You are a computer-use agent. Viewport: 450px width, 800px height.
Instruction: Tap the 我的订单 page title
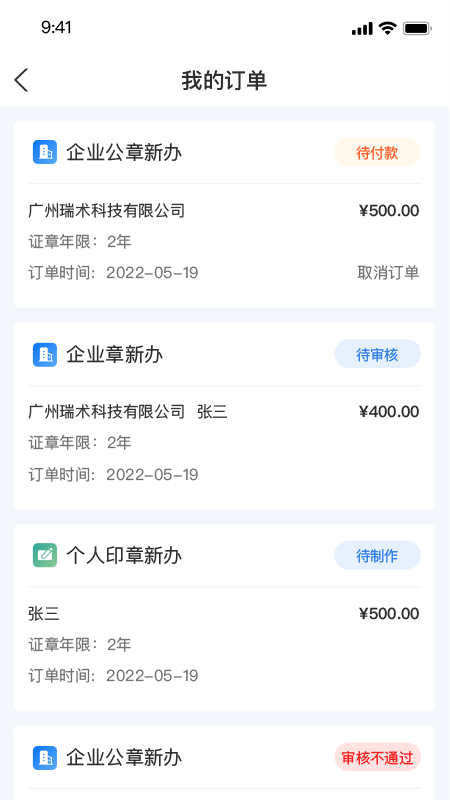(x=224, y=81)
